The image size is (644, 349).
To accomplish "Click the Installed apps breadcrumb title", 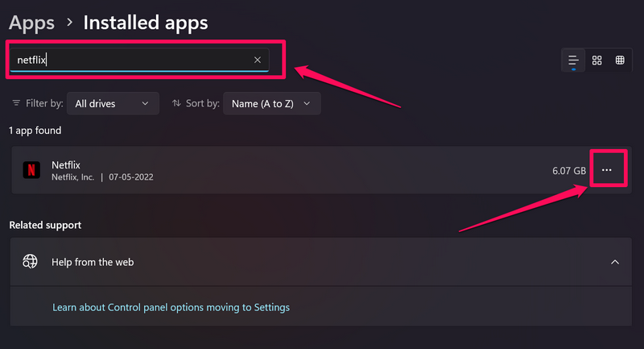I will coord(146,23).
